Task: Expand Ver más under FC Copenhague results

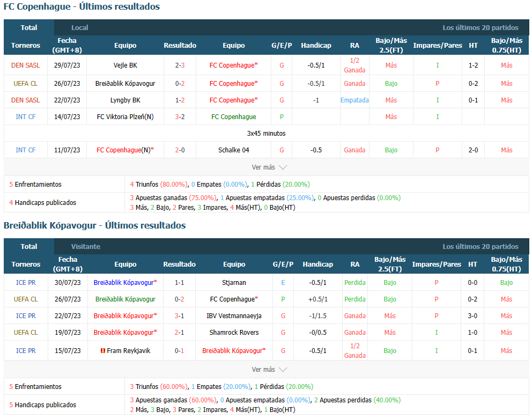Action: tap(269, 167)
